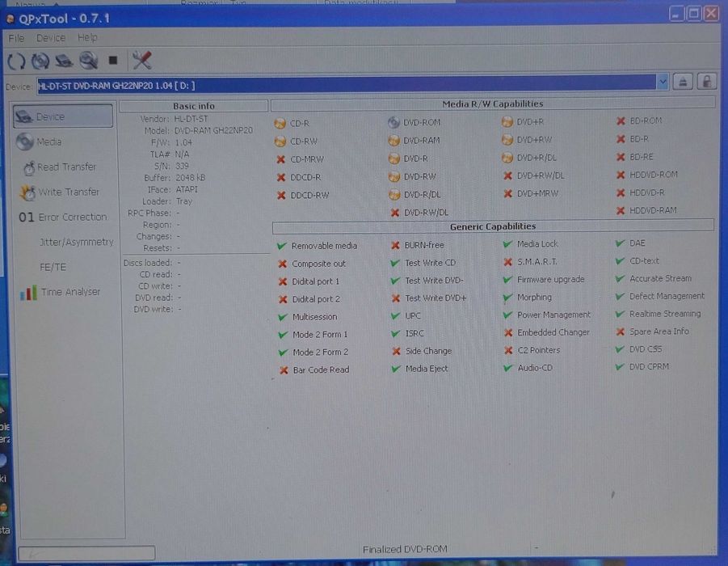
Task: Click the Mode 2 Form 1 label
Action: pos(320,334)
